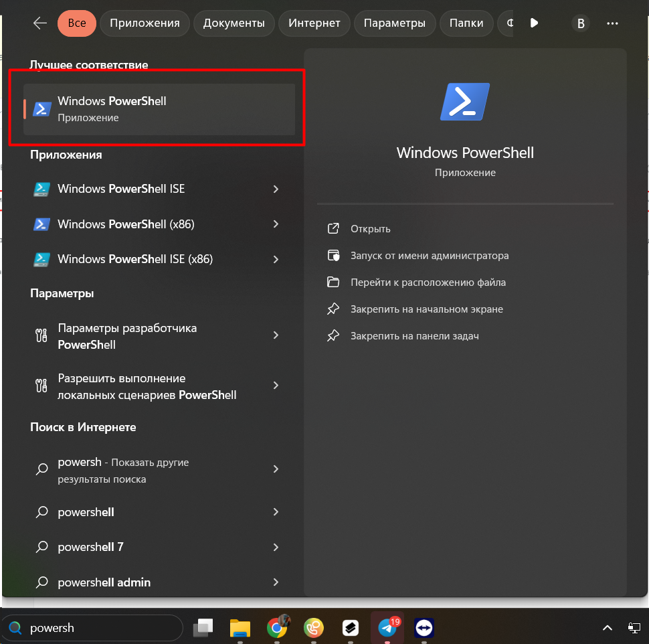Viewport: 649px width, 644px height.
Task: Expand the "Параметры разработчика PowerShell" chevron
Action: (x=276, y=335)
